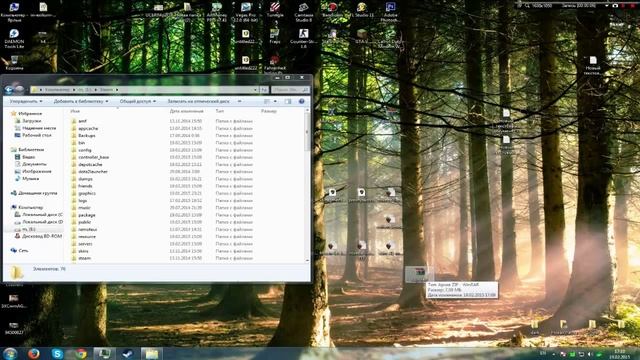
Task: Open Firefox from the taskbar
Action: (34, 353)
